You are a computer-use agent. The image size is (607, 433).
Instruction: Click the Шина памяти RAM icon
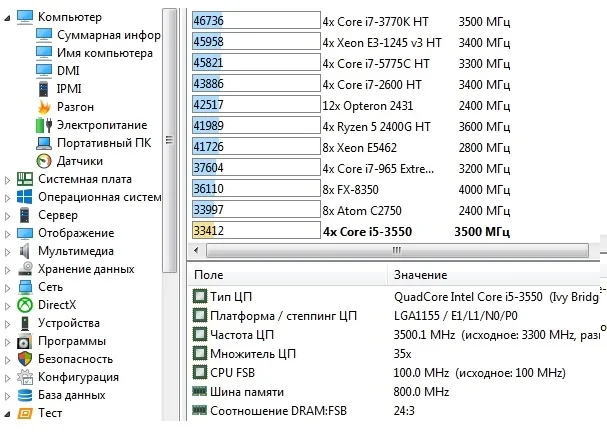[200, 391]
